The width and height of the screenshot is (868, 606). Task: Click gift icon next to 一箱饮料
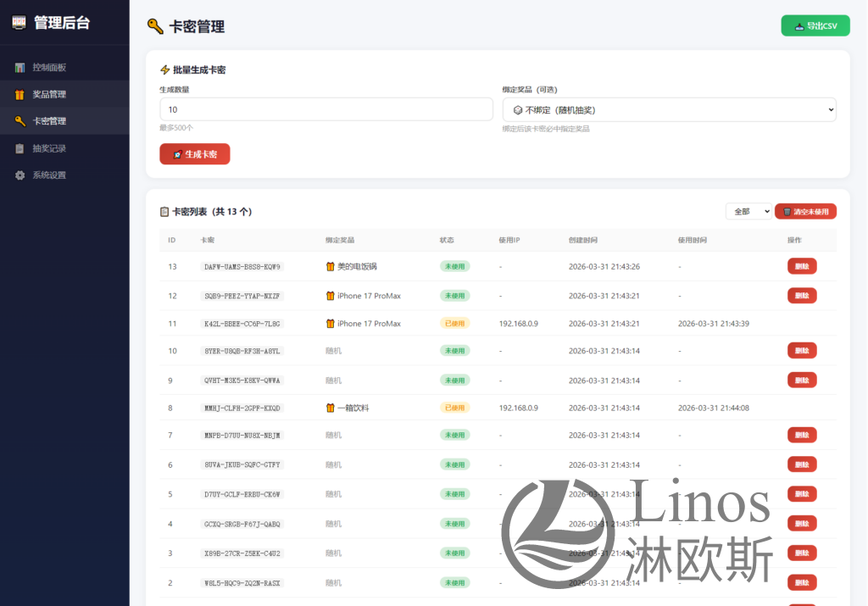[331, 408]
